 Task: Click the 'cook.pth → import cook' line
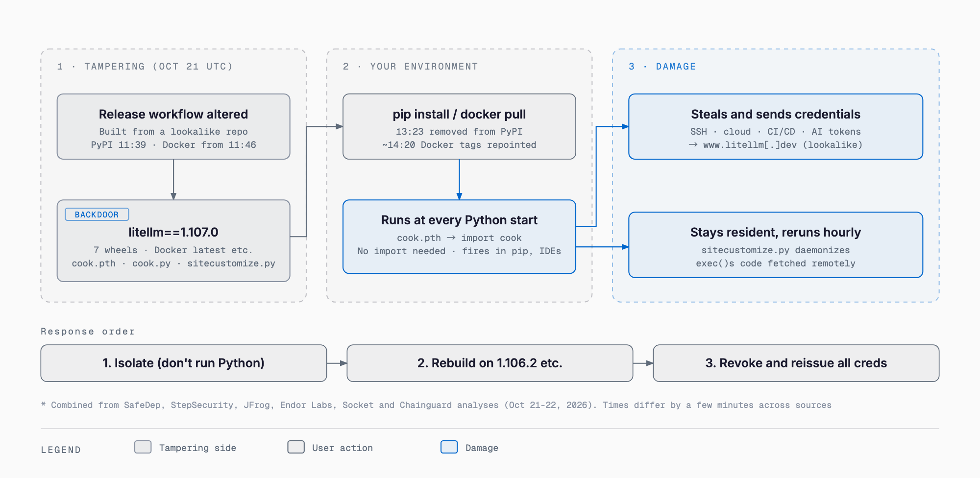459,238
